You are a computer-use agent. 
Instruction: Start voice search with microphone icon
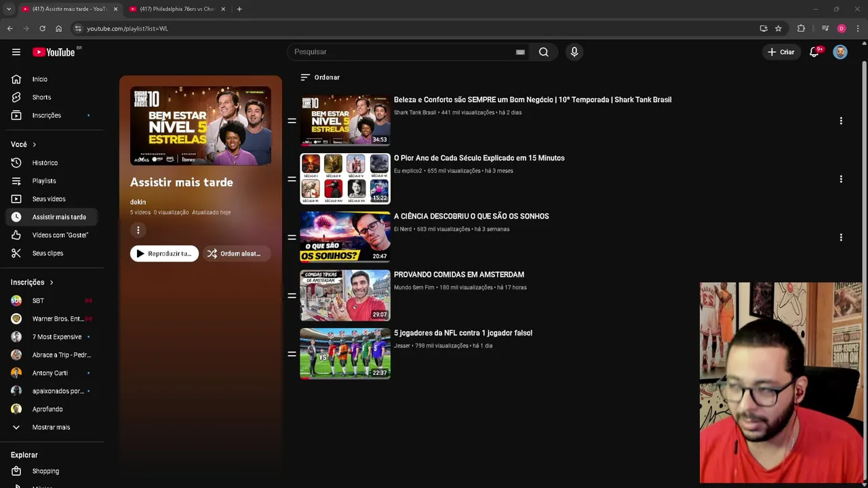point(574,52)
